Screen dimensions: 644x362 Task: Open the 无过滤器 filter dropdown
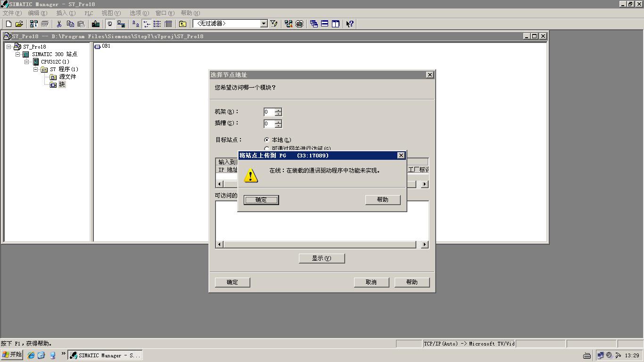264,24
